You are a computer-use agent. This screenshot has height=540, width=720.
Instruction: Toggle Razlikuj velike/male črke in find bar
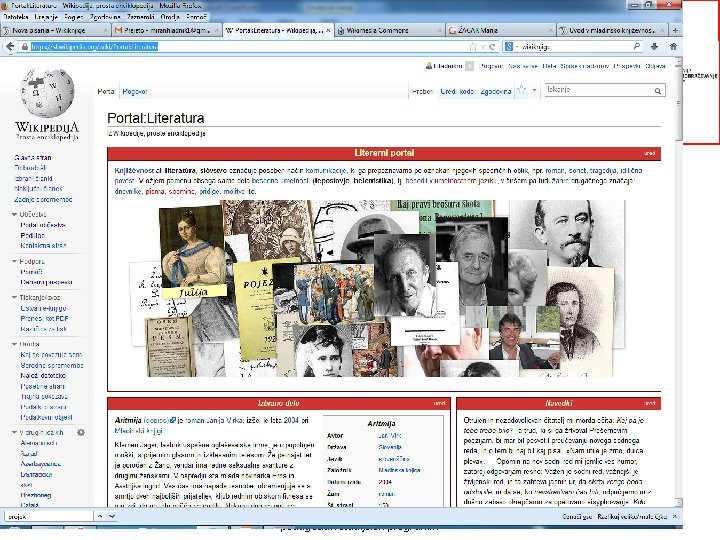point(632,517)
